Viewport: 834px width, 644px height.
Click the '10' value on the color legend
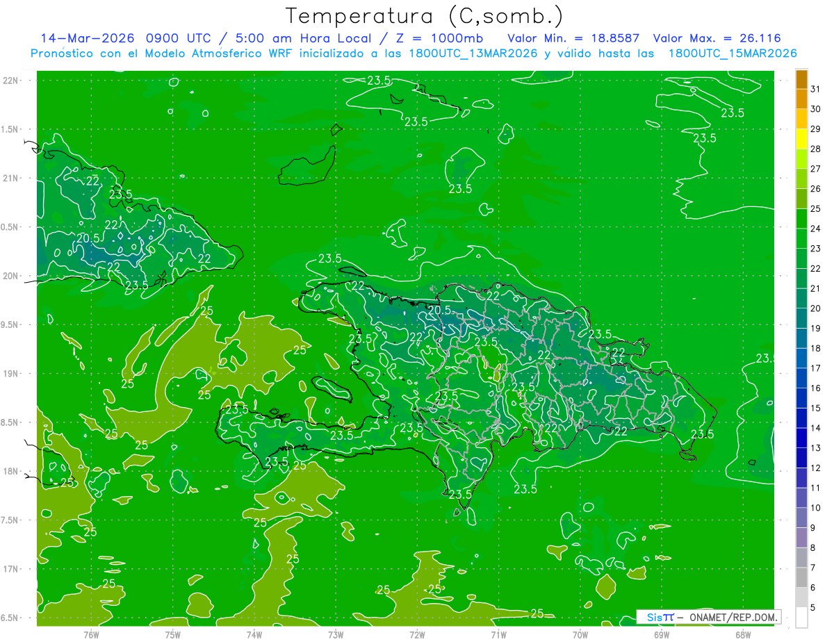[x=816, y=508]
